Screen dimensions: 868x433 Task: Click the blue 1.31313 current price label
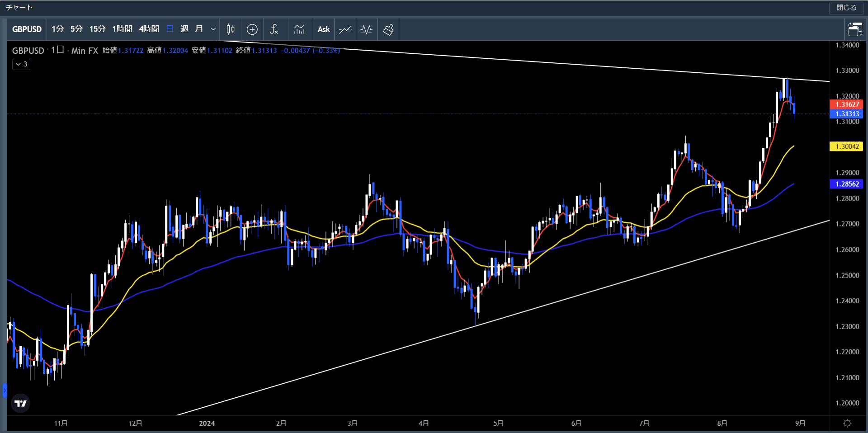point(847,114)
